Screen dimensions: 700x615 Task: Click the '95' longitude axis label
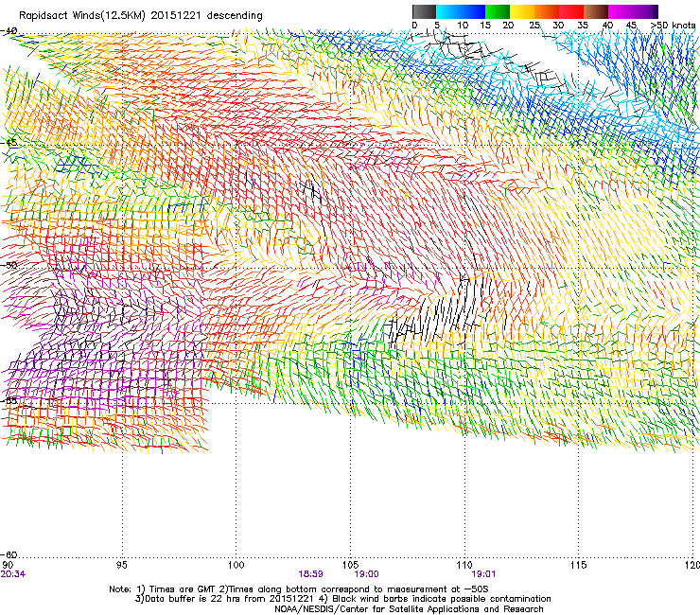(x=121, y=565)
